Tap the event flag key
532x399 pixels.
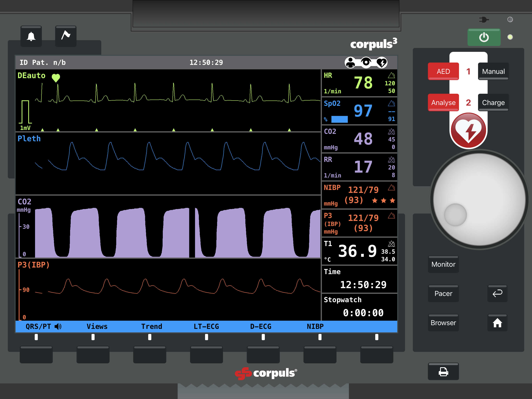(66, 36)
